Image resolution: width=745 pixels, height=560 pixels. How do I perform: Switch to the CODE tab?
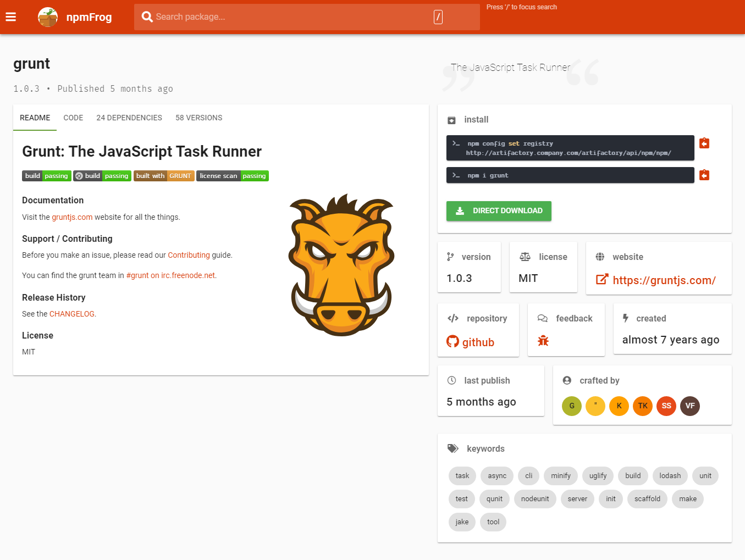click(x=73, y=118)
